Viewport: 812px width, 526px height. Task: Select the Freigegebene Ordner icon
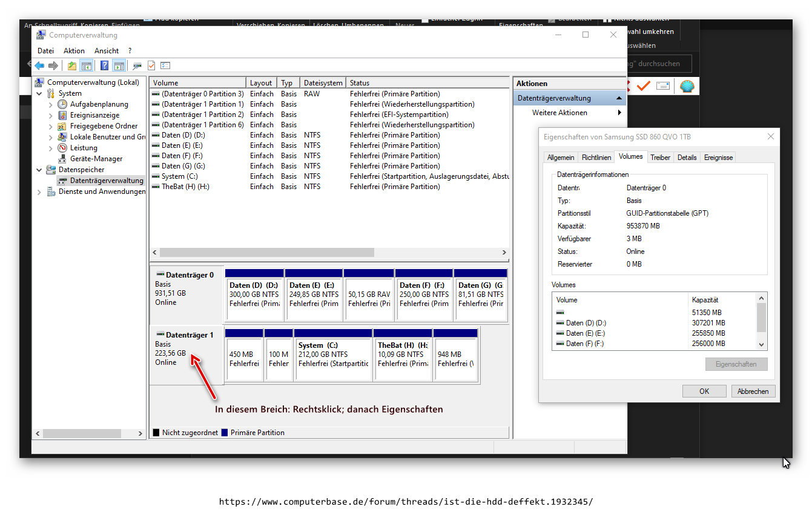click(x=62, y=126)
